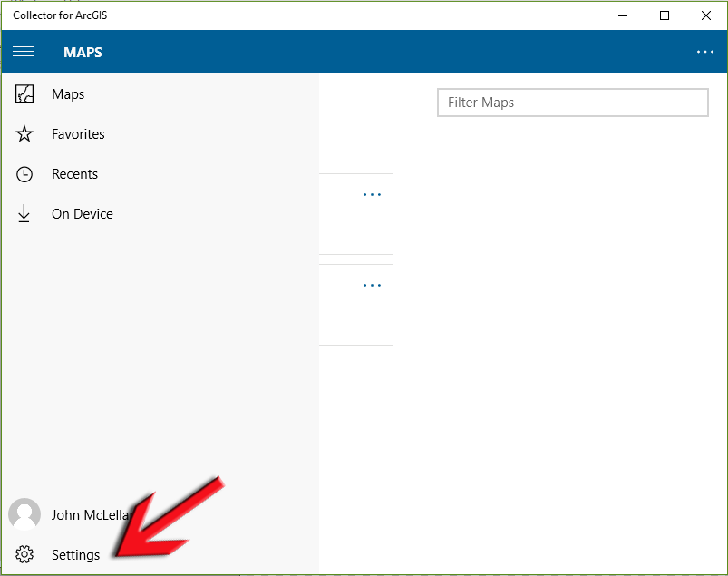Image resolution: width=728 pixels, height=576 pixels.
Task: Go to the On Device menu item
Action: pyautogui.click(x=83, y=214)
